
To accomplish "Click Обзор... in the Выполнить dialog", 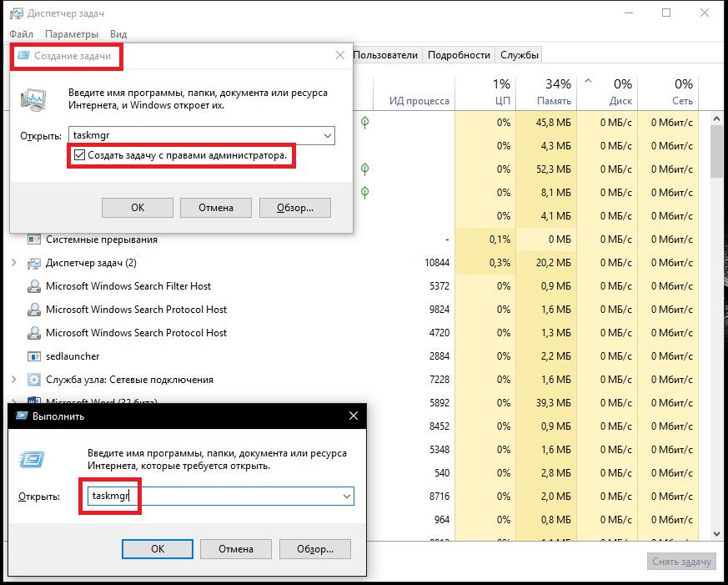I will click(x=315, y=549).
